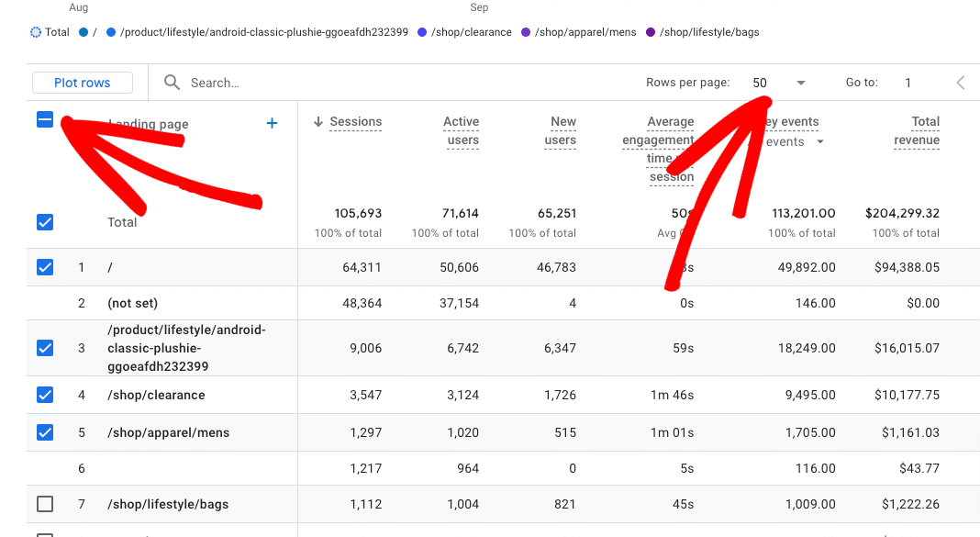Sort by Active users column header
980x537 pixels.
coord(461,130)
